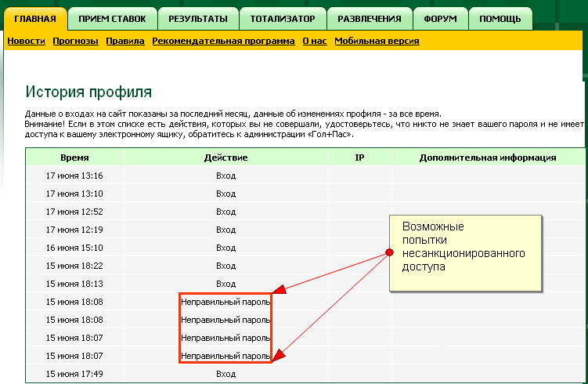Click the Действие column header
This screenshot has width=588, height=384.
click(225, 158)
